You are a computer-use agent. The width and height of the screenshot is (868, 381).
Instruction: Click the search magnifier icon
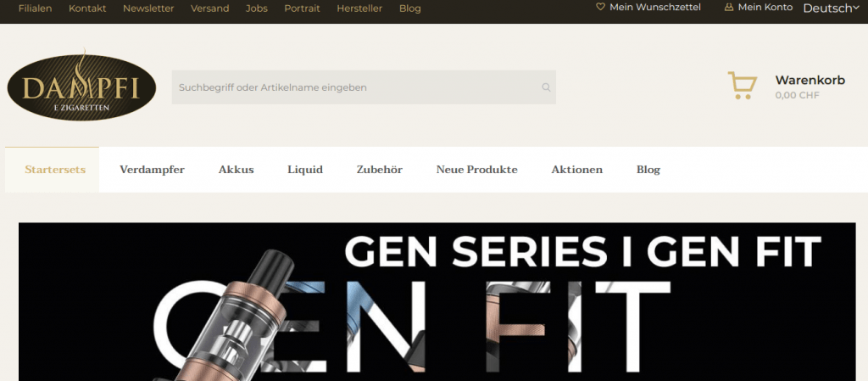[x=546, y=87]
